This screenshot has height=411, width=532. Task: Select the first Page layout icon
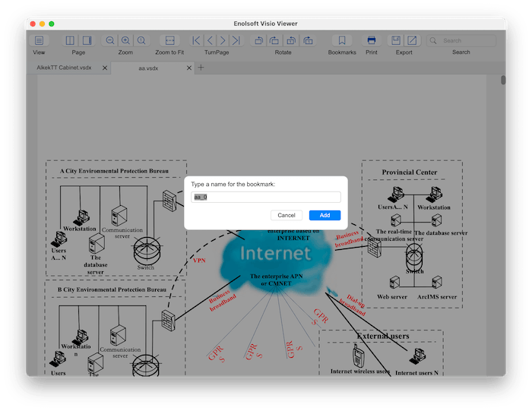click(x=71, y=40)
